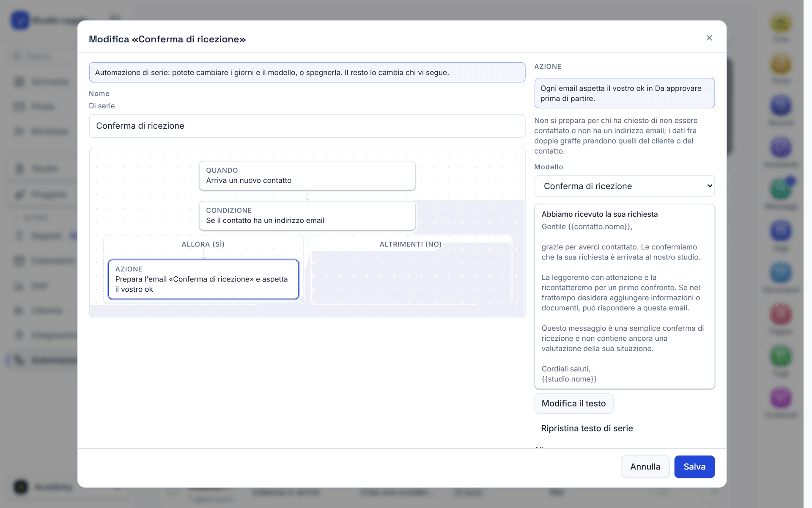Click the 'Gentile {{contatto.nome}},' greeting line
The image size is (812, 508).
click(x=587, y=226)
